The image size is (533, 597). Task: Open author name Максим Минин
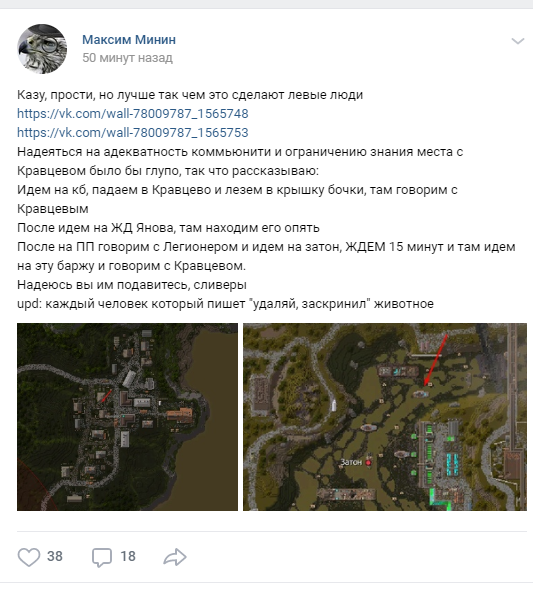point(129,40)
